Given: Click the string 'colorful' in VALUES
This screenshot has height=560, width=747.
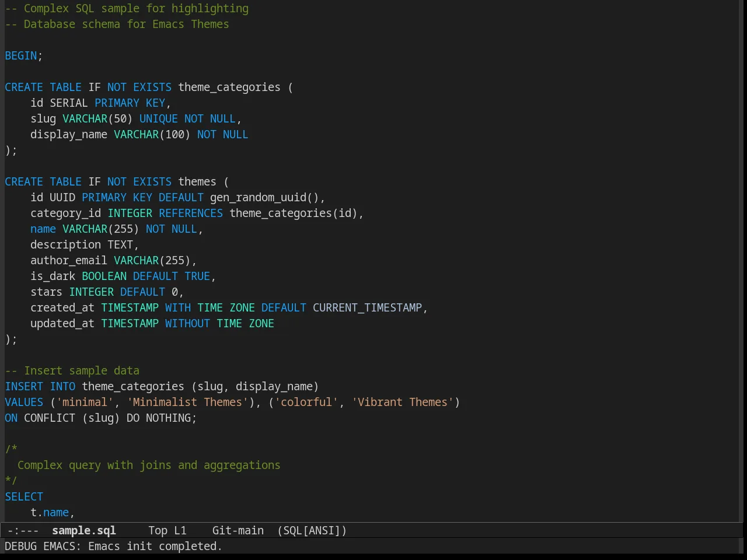Looking at the screenshot, I should (x=306, y=402).
